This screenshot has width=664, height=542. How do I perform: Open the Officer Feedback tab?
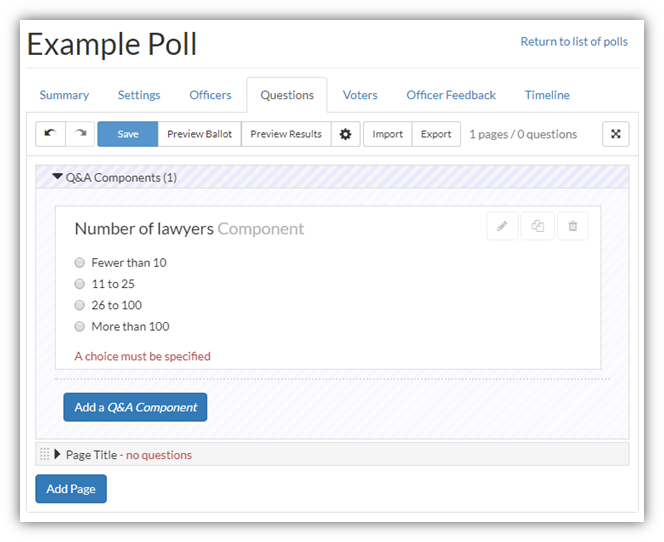pyautogui.click(x=451, y=95)
